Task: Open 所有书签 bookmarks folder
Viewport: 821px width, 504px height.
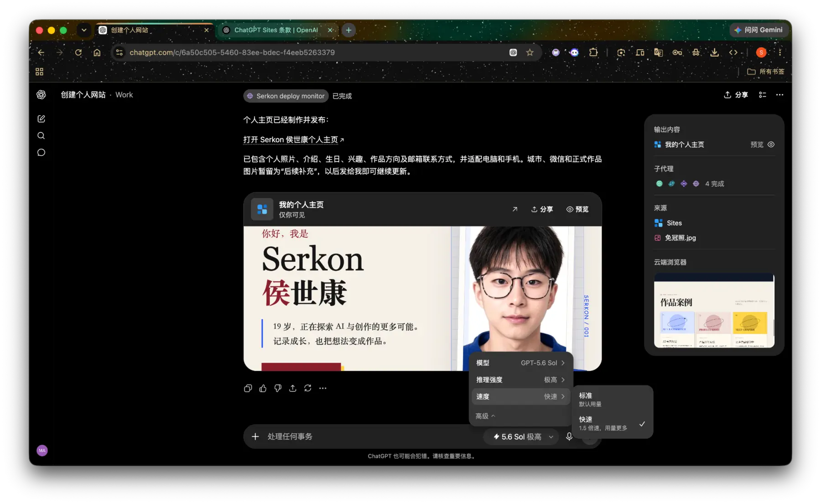Action: pyautogui.click(x=766, y=72)
